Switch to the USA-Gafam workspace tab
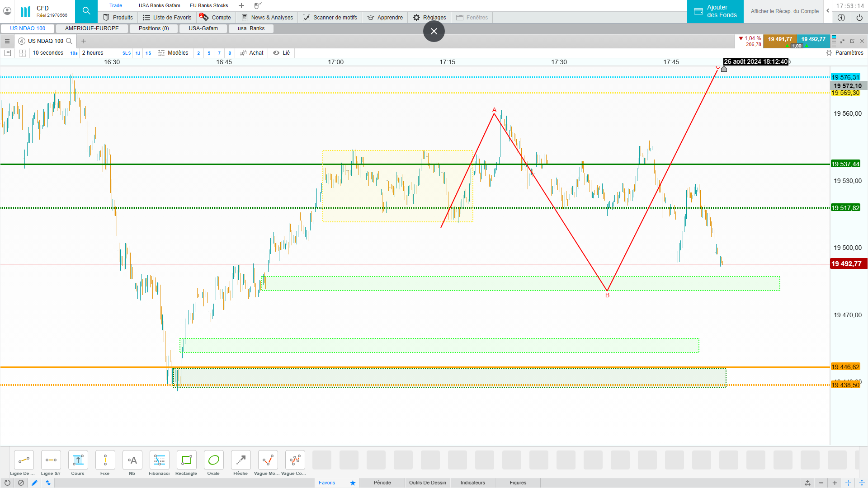Viewport: 868px width, 488px height. (203, 28)
